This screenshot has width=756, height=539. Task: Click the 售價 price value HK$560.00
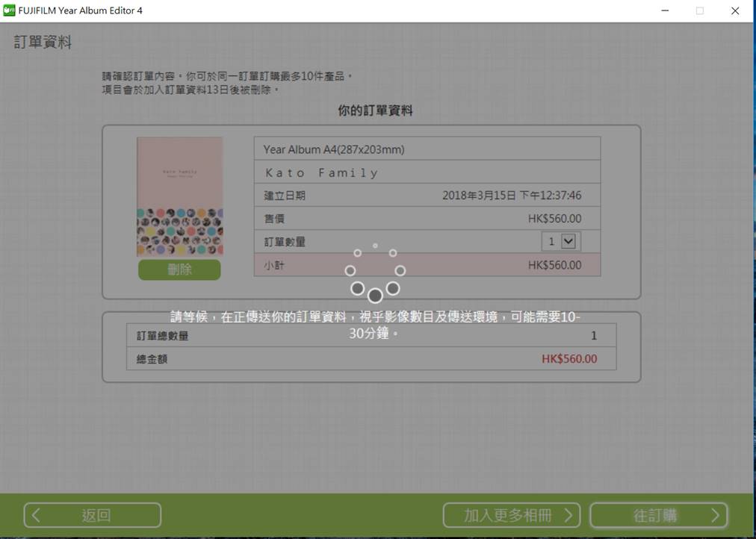click(x=554, y=218)
